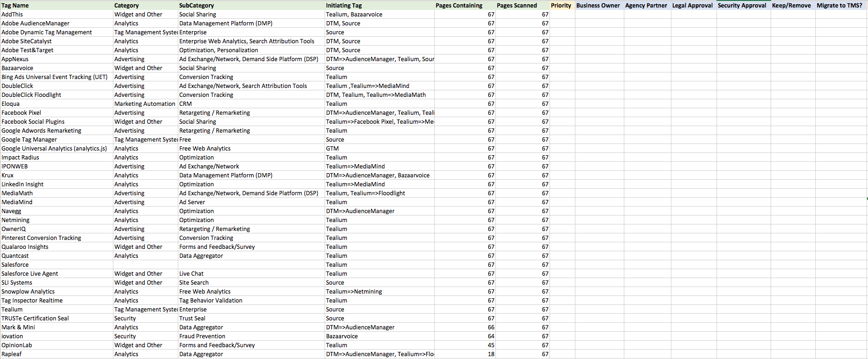Select the Tealium=>Netmining cell
The image size is (868, 359).
379,291
